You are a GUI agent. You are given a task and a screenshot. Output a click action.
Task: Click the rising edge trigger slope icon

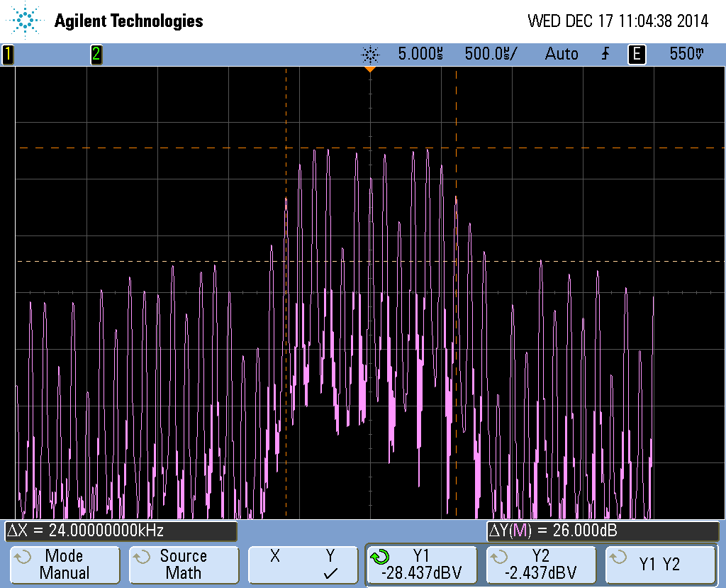click(605, 54)
